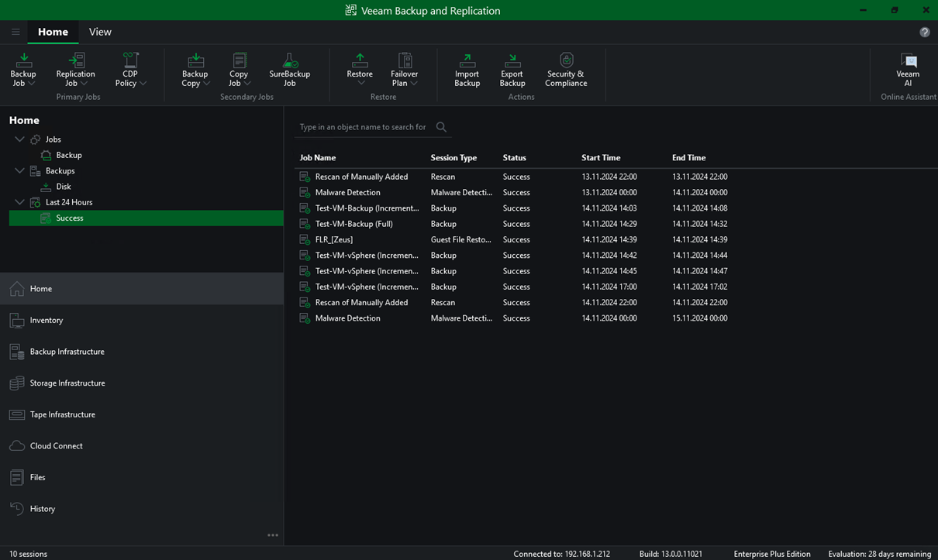Viewport: 938px width, 560px height.
Task: Click Evaluation: 28 days remaining
Action: (x=879, y=554)
